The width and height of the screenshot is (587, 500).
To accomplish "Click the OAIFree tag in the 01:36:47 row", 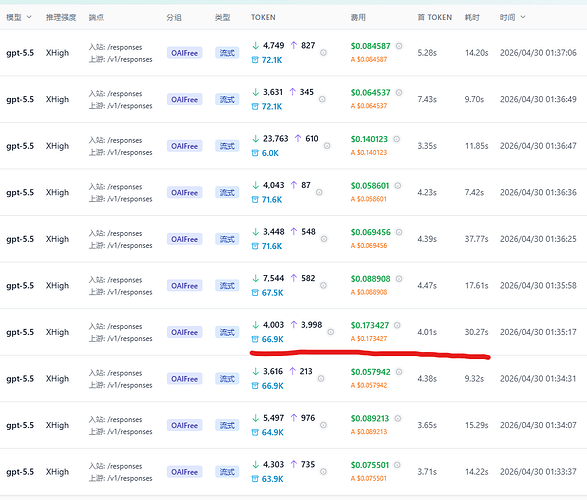I will tap(185, 146).
